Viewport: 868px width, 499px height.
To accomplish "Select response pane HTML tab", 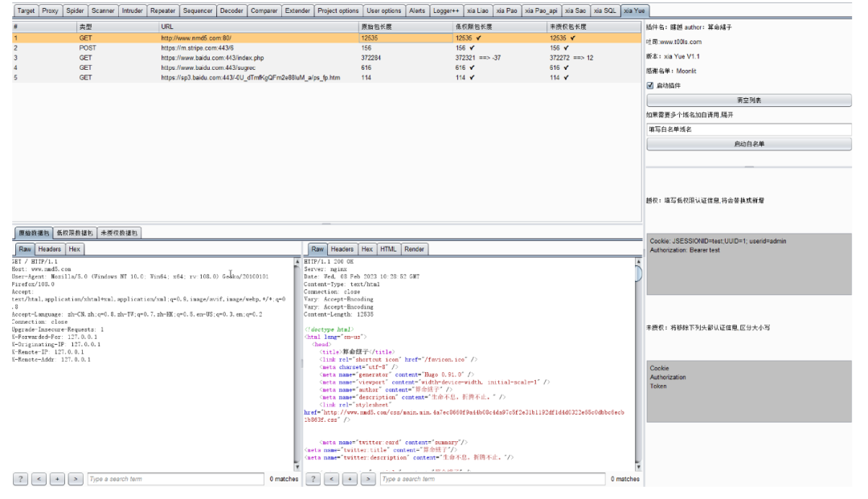I will click(x=389, y=249).
